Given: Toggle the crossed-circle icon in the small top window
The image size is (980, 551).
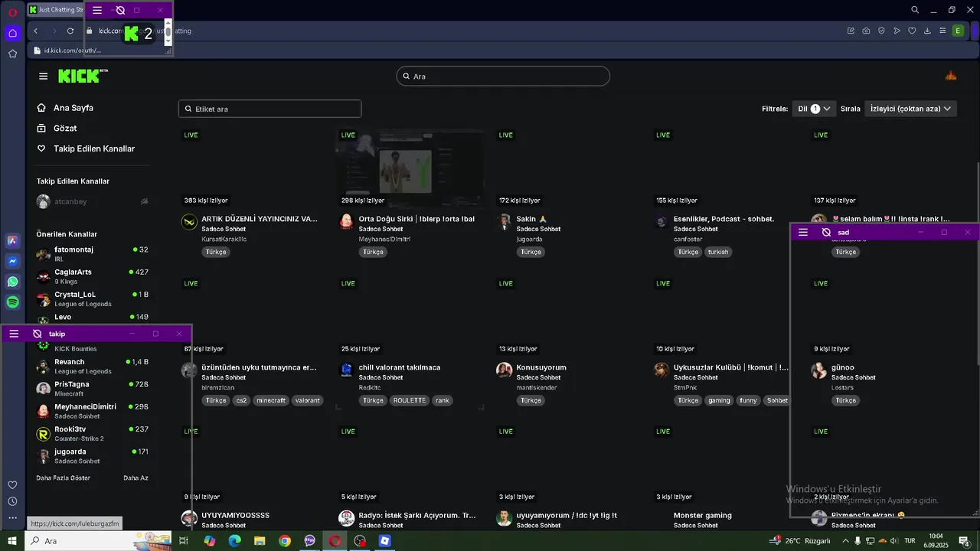Looking at the screenshot, I should tap(120, 10).
